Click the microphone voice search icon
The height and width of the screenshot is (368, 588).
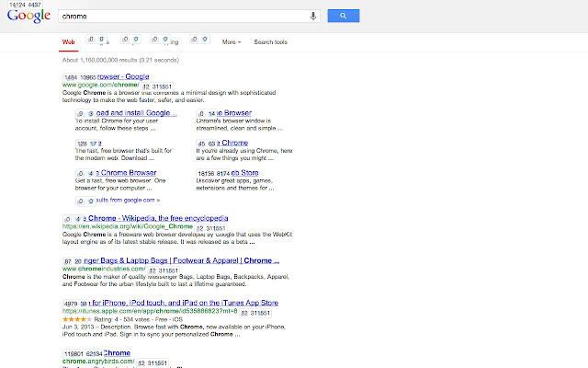312,17
